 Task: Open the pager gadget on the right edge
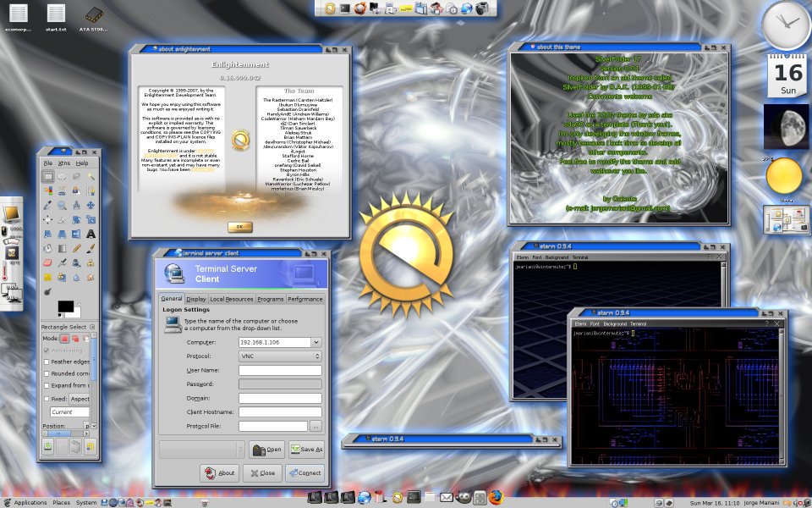point(786,219)
